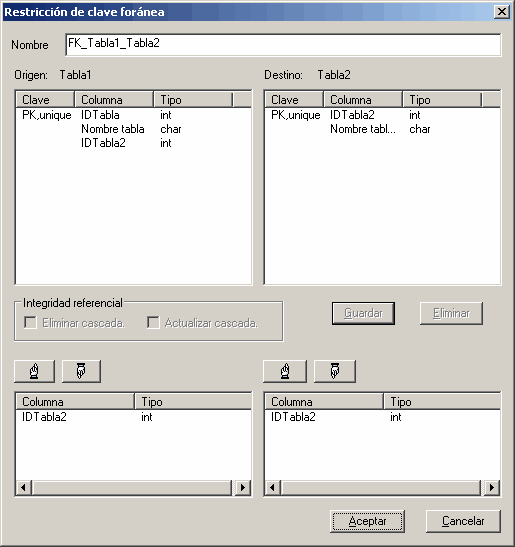Click horizontal scrollbar track of lower right list
This screenshot has height=547, width=515.
point(381,487)
